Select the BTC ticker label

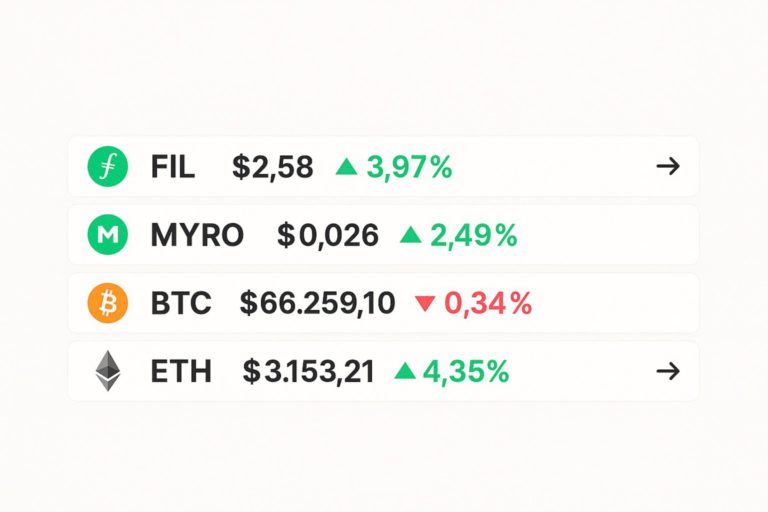pyautogui.click(x=181, y=303)
